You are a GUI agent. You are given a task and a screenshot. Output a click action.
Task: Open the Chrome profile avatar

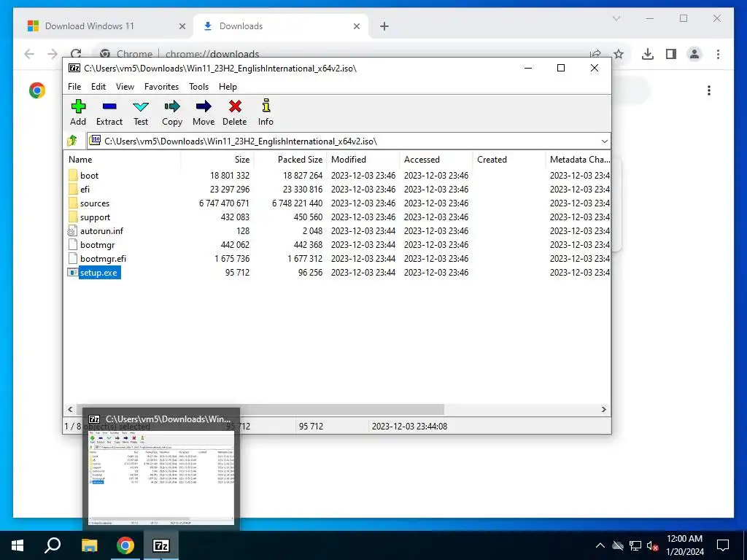(x=694, y=54)
